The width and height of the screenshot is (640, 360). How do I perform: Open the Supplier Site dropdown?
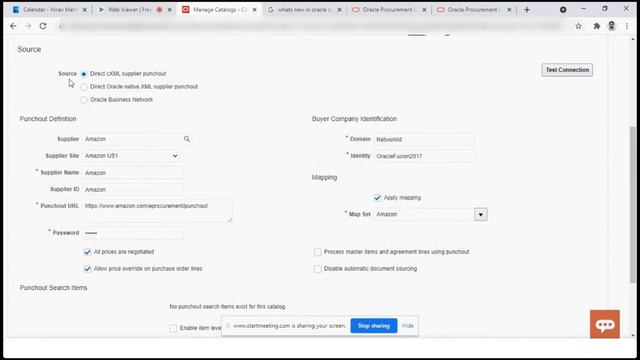pos(131,156)
